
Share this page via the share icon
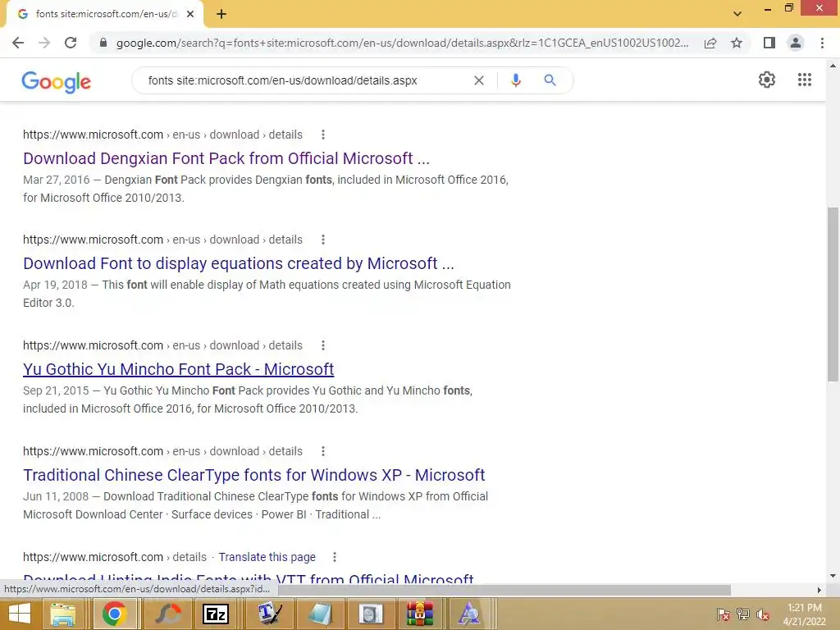[710, 43]
